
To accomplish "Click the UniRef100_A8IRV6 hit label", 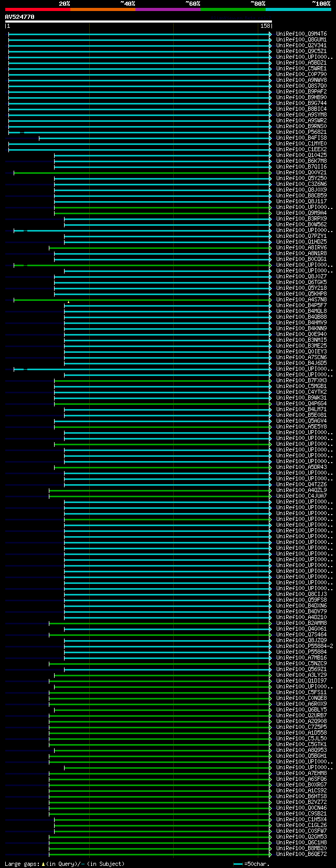I will [301, 247].
